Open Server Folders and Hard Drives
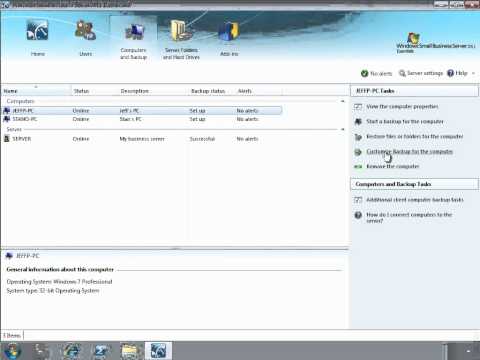Image resolution: width=480 pixels, height=360 pixels. (181, 39)
